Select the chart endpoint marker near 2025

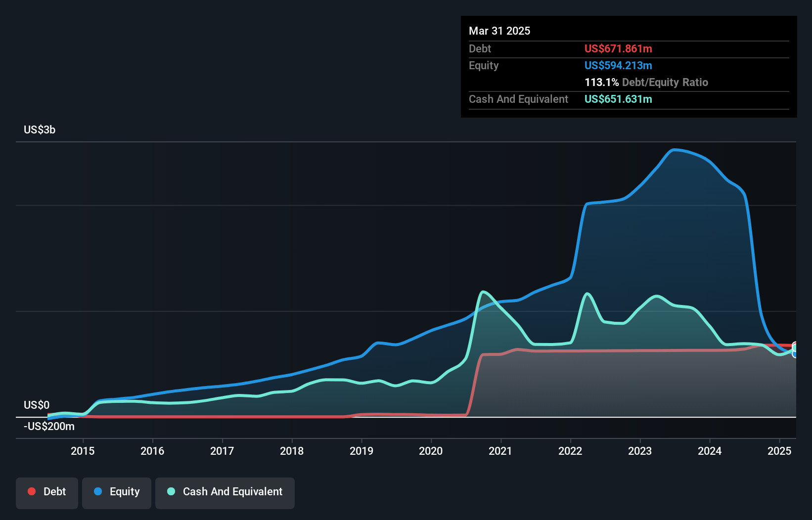pos(795,348)
